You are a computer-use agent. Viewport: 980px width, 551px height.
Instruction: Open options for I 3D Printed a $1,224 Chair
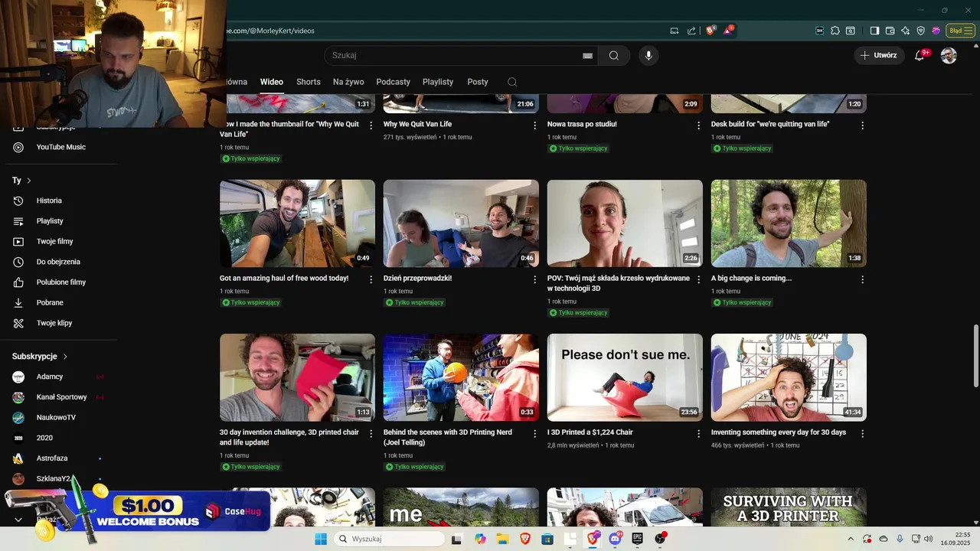tap(698, 433)
